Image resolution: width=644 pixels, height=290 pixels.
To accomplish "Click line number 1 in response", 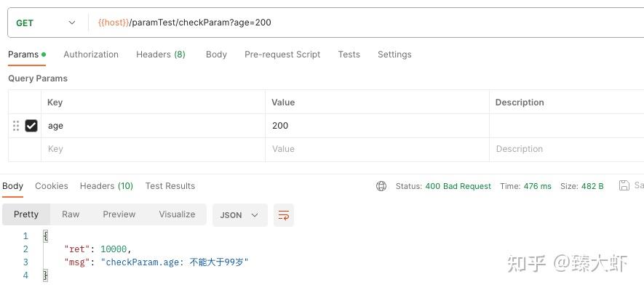I will (25, 236).
